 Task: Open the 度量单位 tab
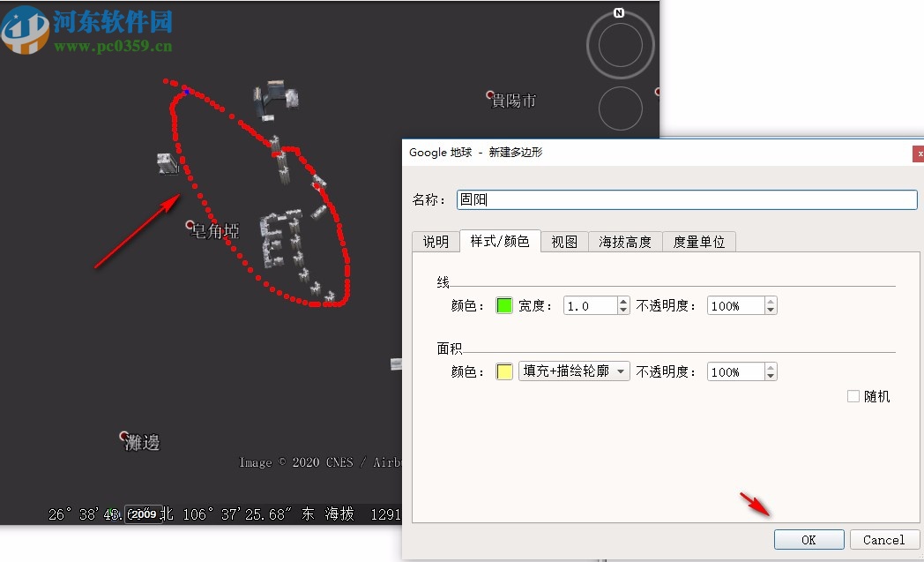click(698, 241)
